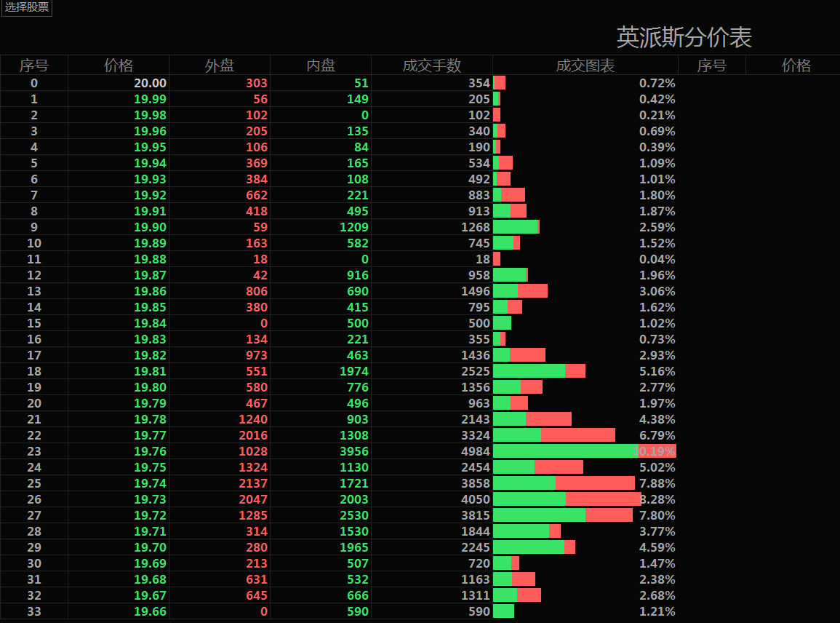Sort by the 成交手数 column header
The image size is (840, 623).
coord(432,66)
